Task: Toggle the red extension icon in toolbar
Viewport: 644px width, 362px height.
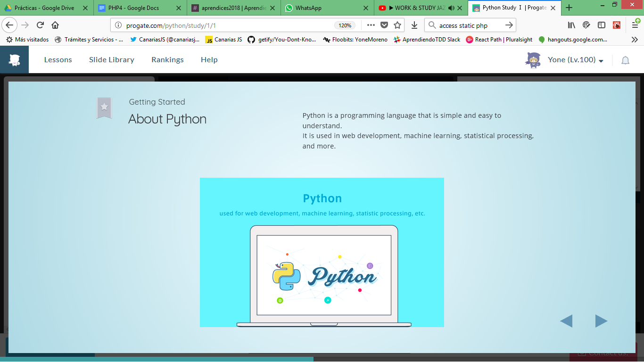Action: click(616, 25)
